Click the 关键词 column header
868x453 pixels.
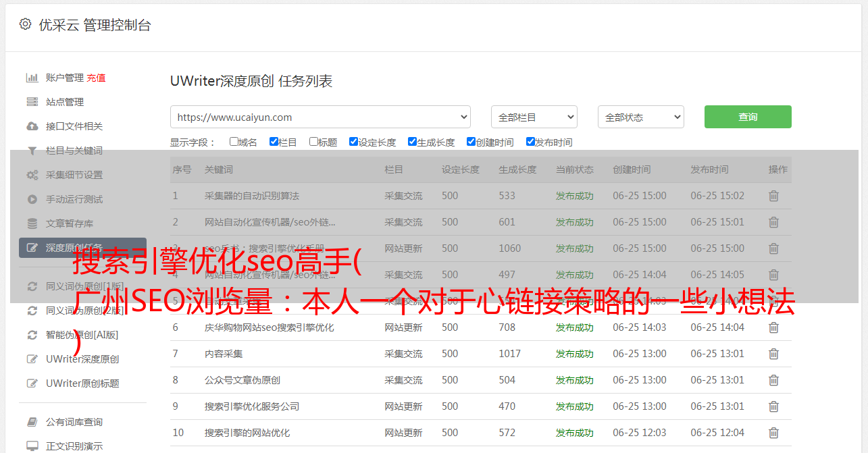[219, 169]
